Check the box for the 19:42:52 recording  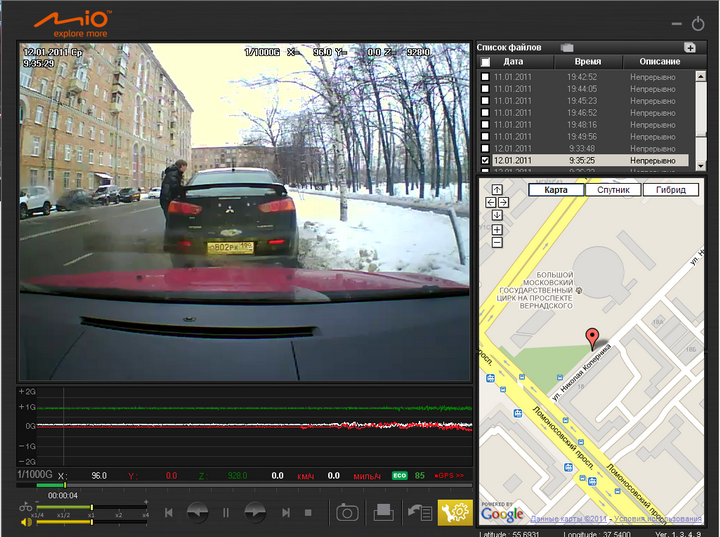[486, 76]
